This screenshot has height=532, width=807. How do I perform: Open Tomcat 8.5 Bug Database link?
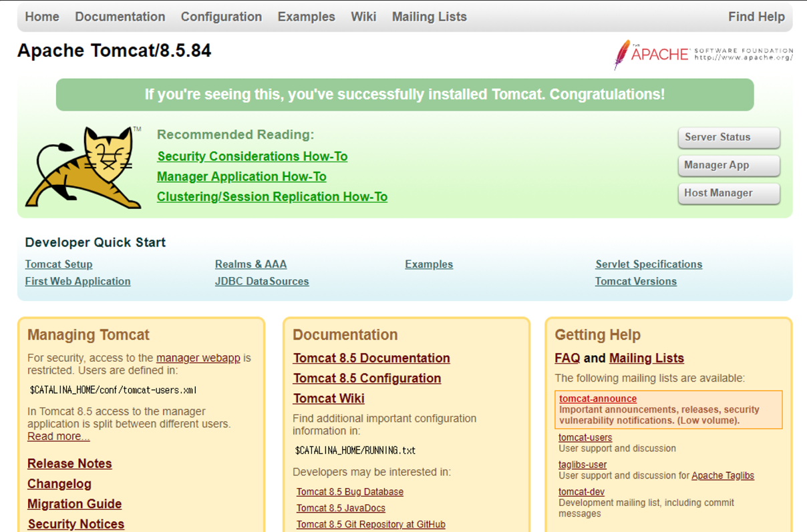pyautogui.click(x=350, y=492)
